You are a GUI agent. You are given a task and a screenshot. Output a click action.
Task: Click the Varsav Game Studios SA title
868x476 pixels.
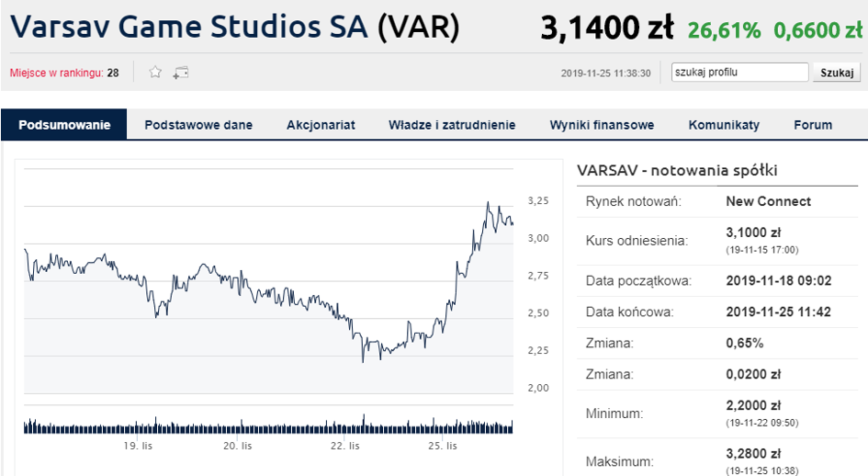[x=189, y=27]
